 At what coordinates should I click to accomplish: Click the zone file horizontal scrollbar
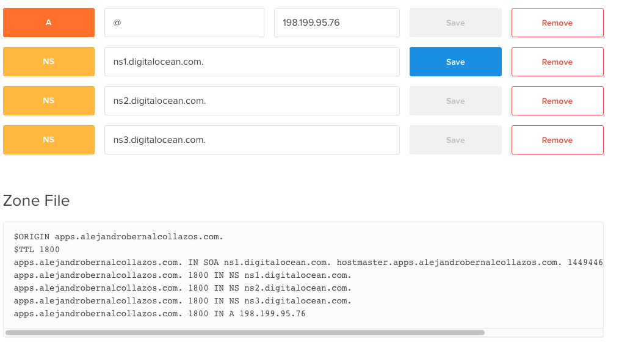click(x=245, y=332)
